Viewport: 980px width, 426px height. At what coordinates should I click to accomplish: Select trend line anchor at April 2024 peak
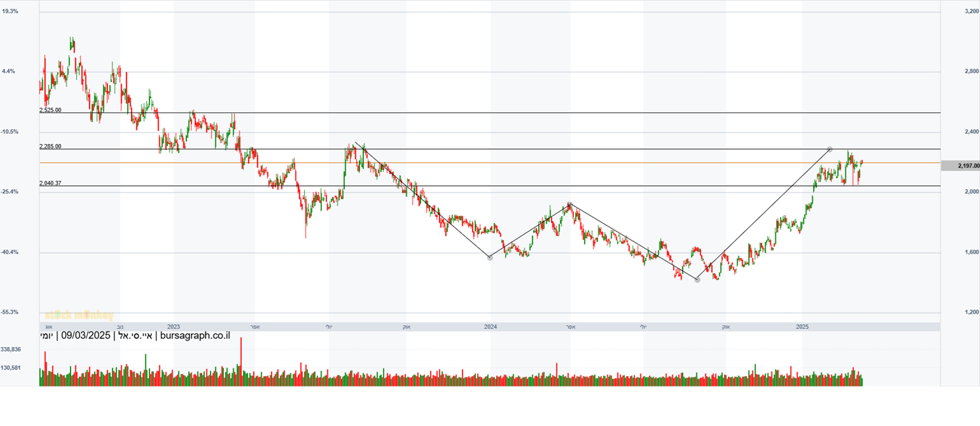tap(571, 204)
